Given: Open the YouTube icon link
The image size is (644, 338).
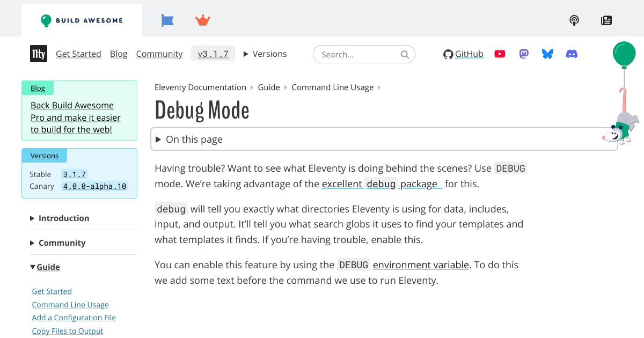Looking at the screenshot, I should (x=500, y=54).
